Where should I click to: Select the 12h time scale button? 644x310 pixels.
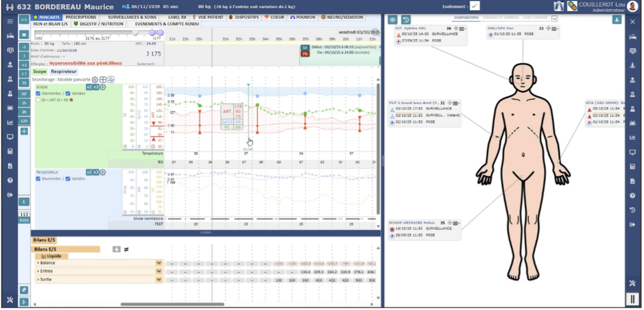(24, 121)
